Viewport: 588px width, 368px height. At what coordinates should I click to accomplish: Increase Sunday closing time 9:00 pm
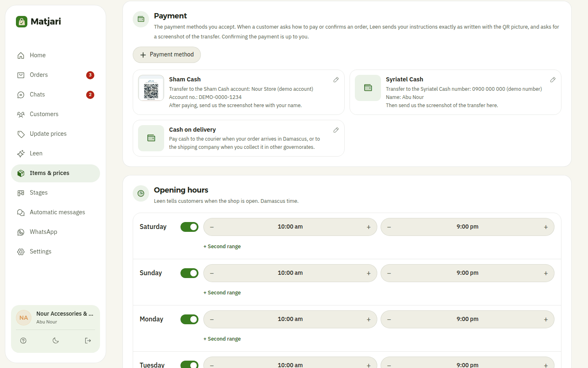(x=546, y=273)
